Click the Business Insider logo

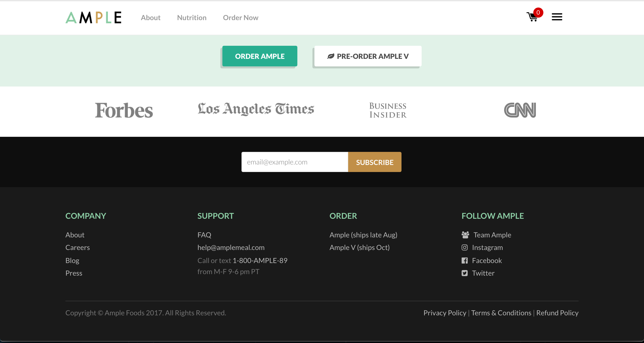[388, 110]
